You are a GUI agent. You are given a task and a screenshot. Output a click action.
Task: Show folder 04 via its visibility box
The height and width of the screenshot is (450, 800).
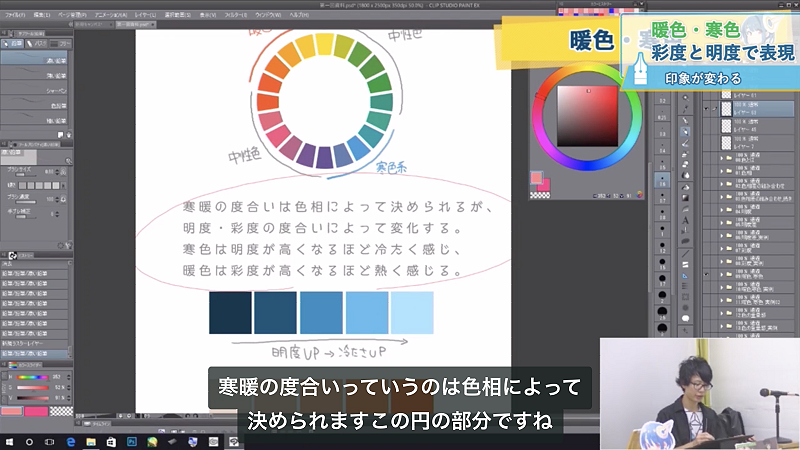706,209
